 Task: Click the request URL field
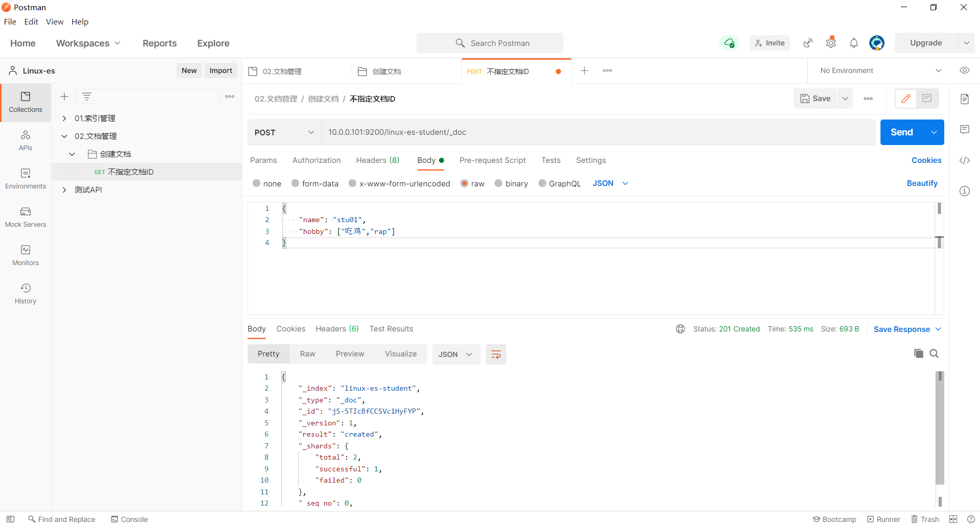(597, 132)
